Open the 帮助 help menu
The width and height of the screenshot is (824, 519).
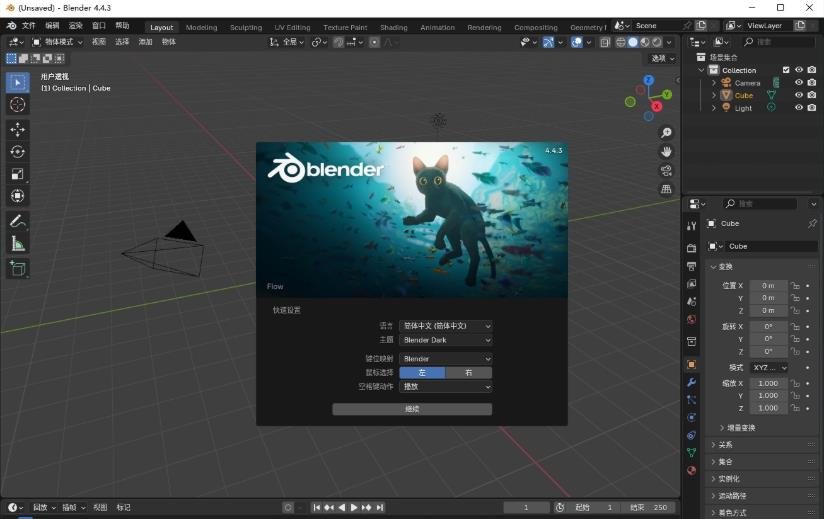pyautogui.click(x=122, y=25)
